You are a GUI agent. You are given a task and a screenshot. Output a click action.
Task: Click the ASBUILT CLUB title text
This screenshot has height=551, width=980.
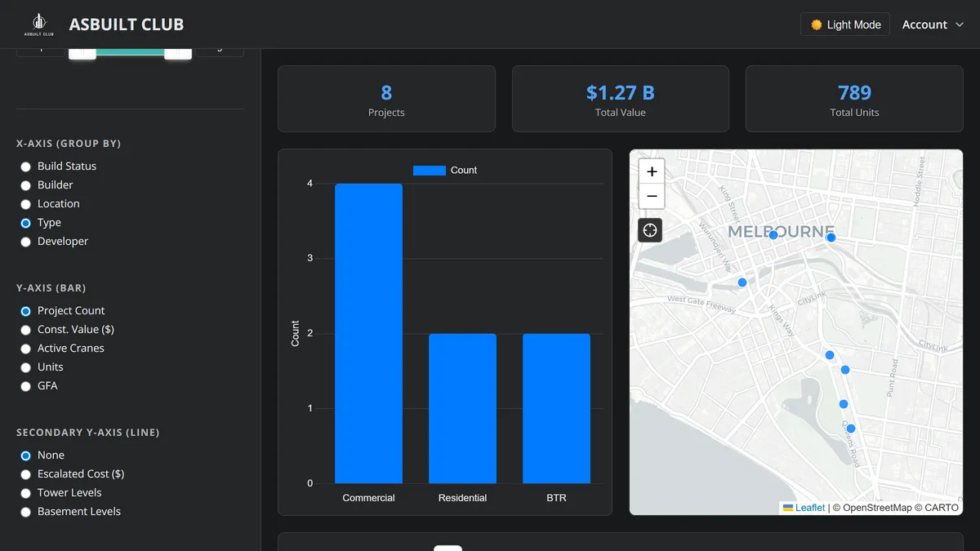127,24
